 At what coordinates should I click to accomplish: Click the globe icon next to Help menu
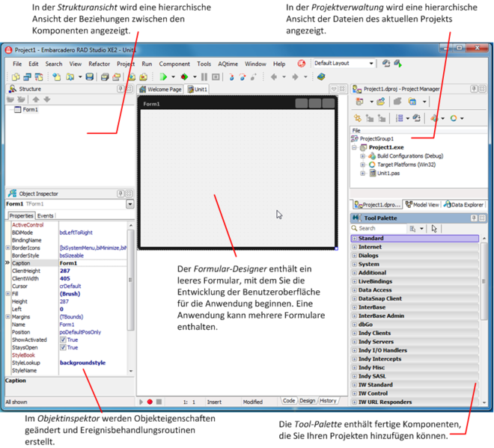(302, 64)
